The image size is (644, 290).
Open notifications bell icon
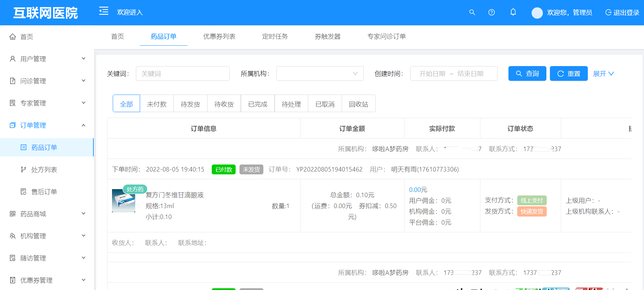pyautogui.click(x=513, y=12)
